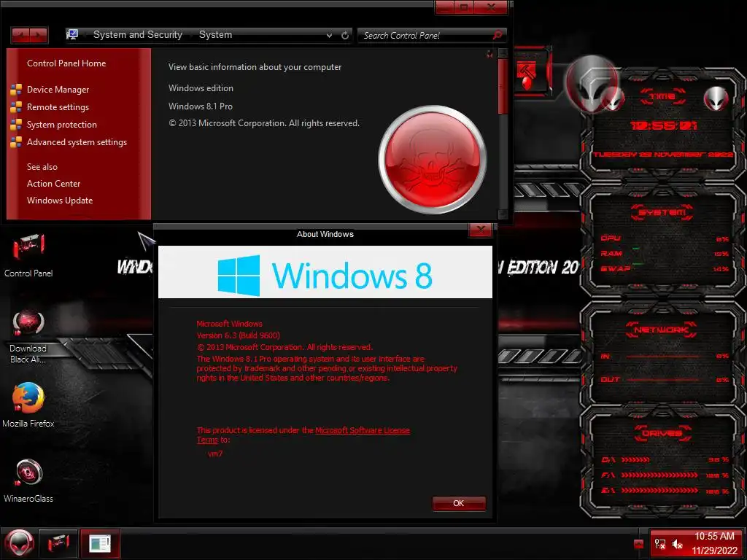Screen dimensions: 747x560
Task: Click the alien head icon right of TIME
Action: [x=716, y=99]
